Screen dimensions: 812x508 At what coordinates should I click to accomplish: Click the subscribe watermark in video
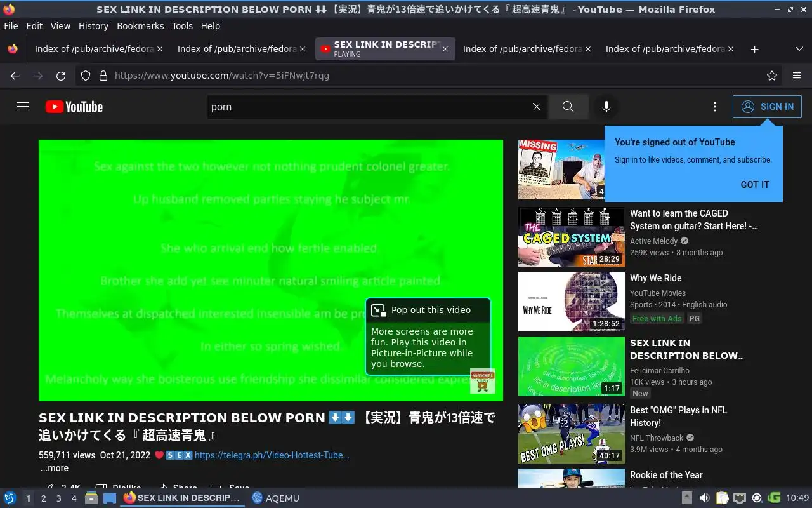point(482,380)
